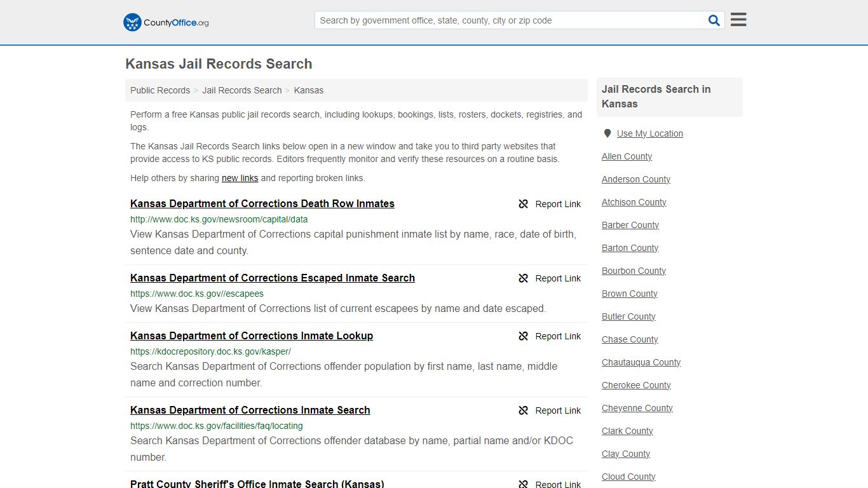Open Kansas Department of Corrections Inmate Lookup
The image size is (868, 488).
point(252,335)
